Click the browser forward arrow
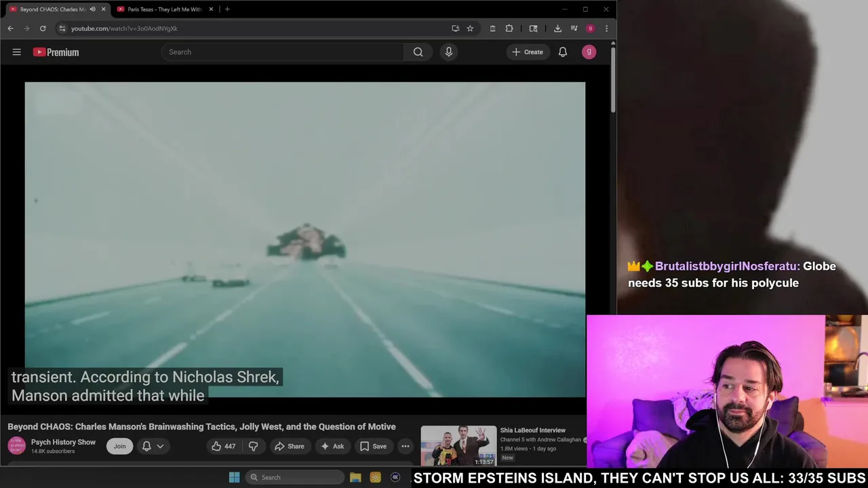The width and height of the screenshot is (868, 488). 26,28
